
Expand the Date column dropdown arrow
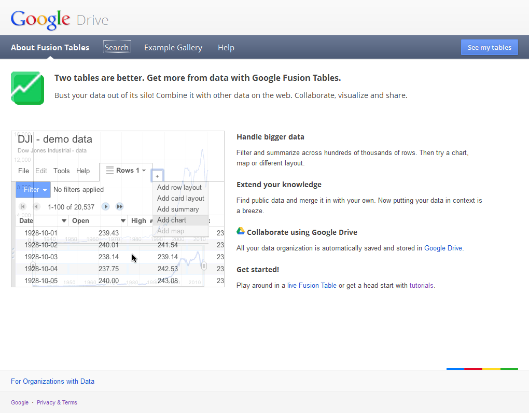pos(64,221)
